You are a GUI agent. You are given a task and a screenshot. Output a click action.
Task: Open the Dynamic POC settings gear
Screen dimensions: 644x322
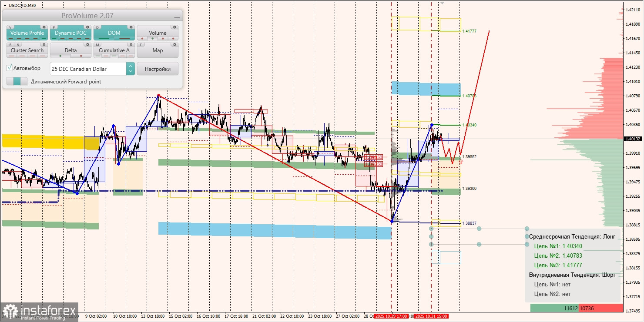(x=87, y=27)
